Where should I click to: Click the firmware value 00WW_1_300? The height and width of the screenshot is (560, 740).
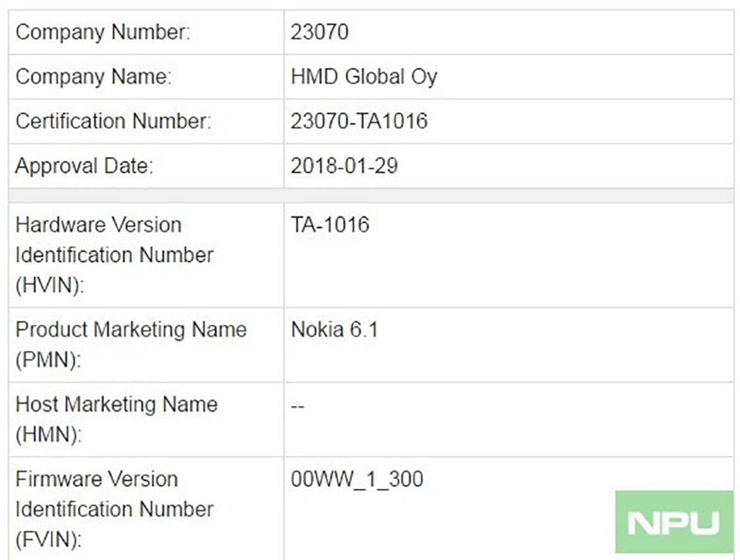(357, 479)
